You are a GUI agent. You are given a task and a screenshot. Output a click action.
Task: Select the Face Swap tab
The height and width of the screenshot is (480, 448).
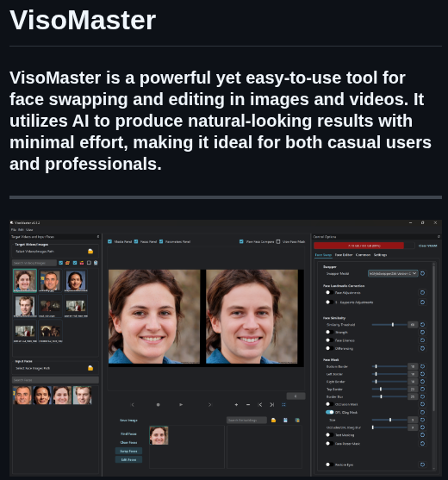[323, 255]
